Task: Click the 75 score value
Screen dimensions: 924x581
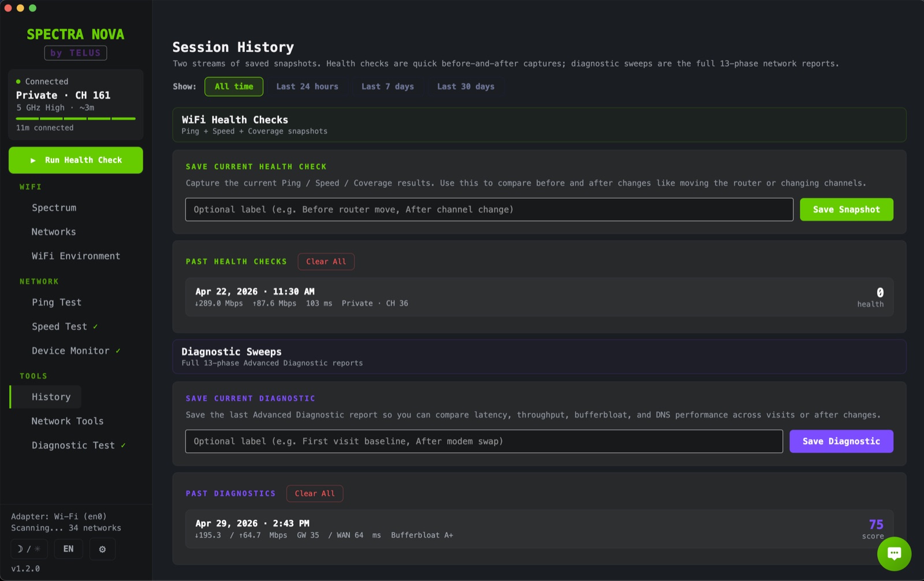Action: 876,524
